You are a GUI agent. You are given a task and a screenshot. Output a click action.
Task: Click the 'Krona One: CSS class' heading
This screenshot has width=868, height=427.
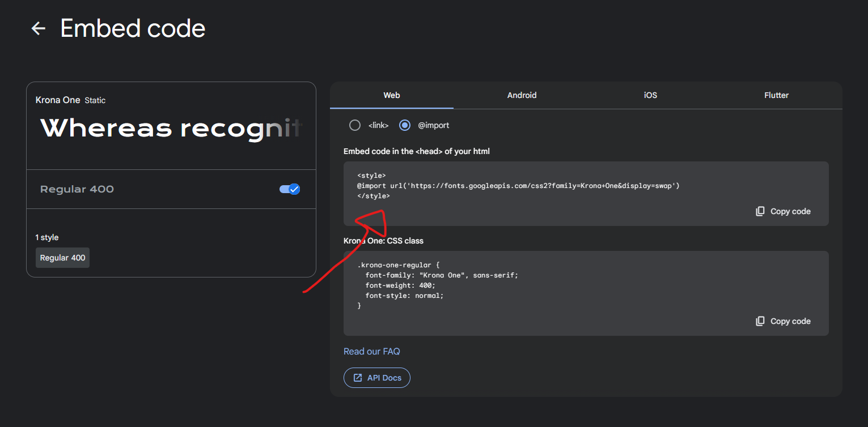[383, 241]
